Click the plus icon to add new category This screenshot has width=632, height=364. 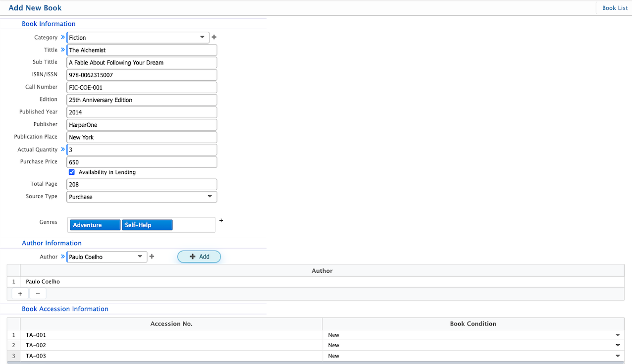click(213, 37)
